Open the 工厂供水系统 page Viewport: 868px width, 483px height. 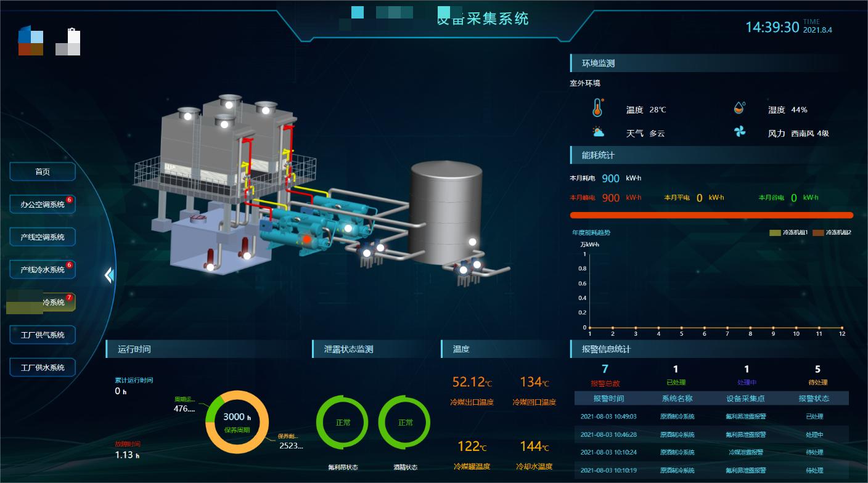[x=43, y=368]
